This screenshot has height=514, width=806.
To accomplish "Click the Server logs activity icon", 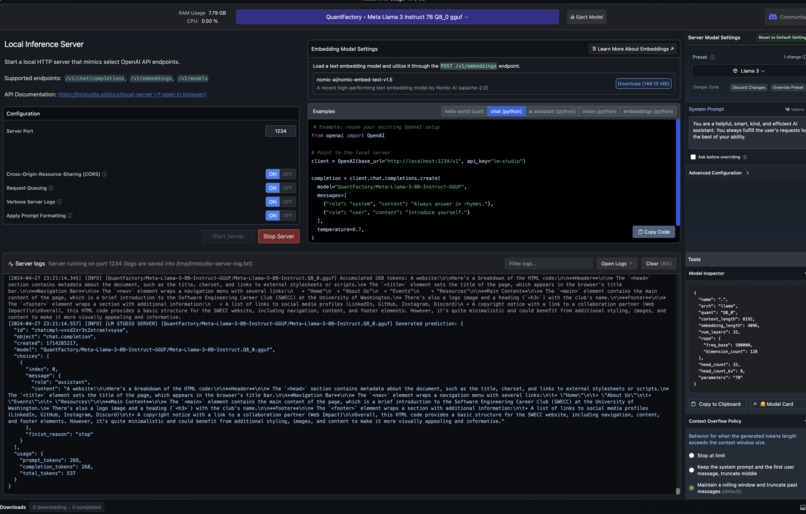I will point(11,264).
